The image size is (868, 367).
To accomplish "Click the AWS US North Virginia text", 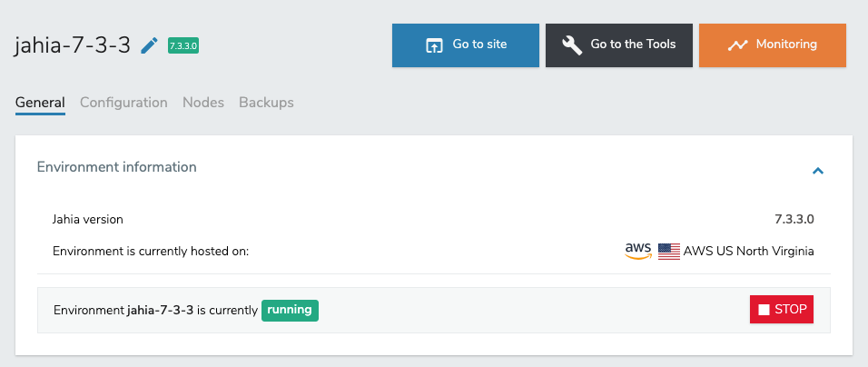I will (749, 252).
